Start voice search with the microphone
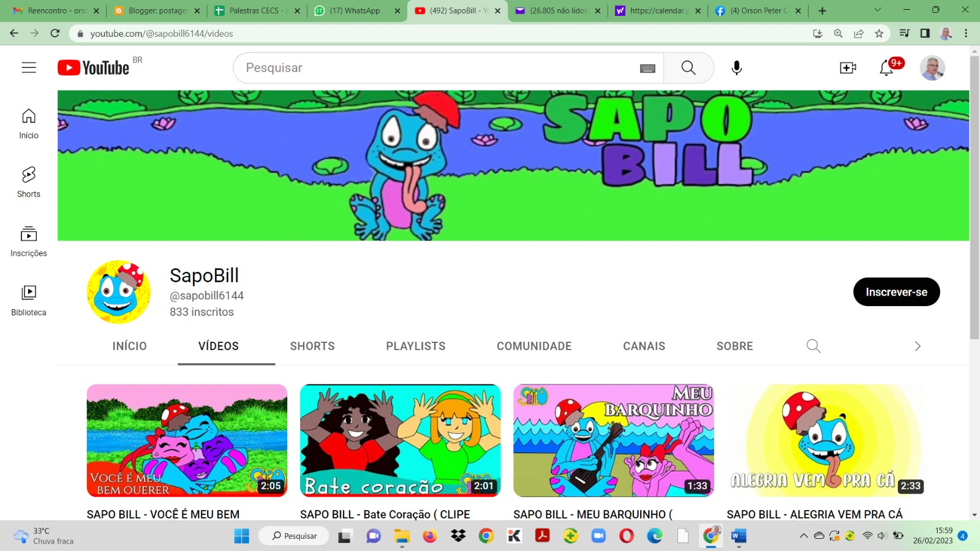The width and height of the screenshot is (980, 551). (737, 68)
